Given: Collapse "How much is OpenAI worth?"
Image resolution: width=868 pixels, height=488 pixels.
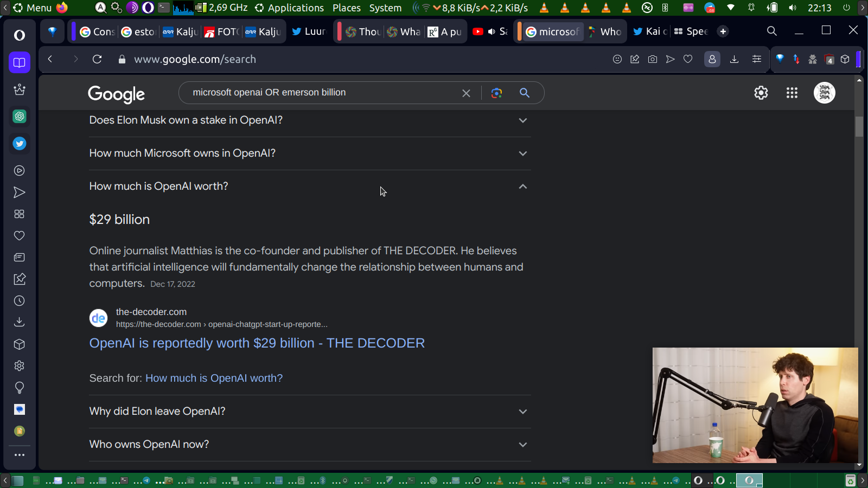Looking at the screenshot, I should pos(310,187).
